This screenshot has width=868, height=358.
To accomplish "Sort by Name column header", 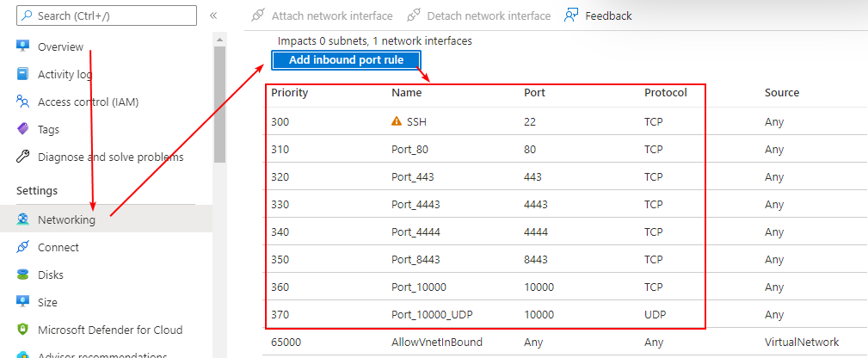I will pyautogui.click(x=406, y=93).
